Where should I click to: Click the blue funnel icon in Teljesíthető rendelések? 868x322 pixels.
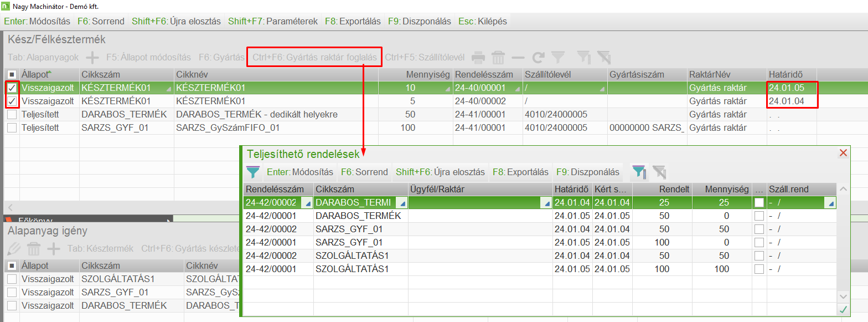pos(253,172)
